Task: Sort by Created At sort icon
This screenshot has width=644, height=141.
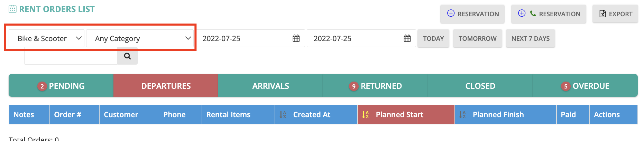Action: [x=283, y=115]
